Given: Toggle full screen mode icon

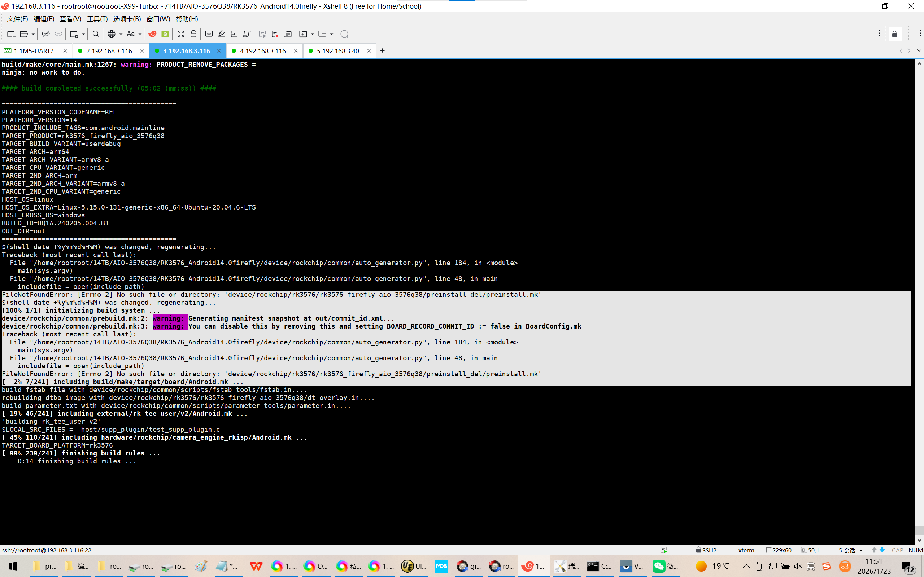Looking at the screenshot, I should (x=180, y=34).
